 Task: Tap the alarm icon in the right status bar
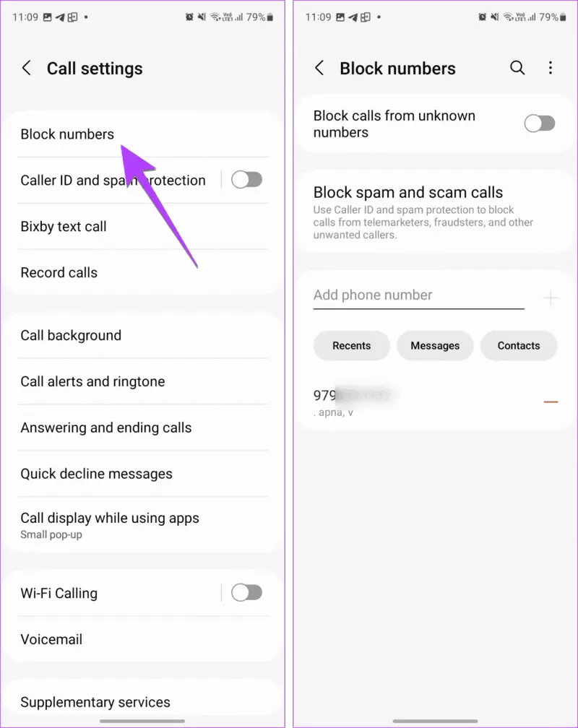coord(483,17)
